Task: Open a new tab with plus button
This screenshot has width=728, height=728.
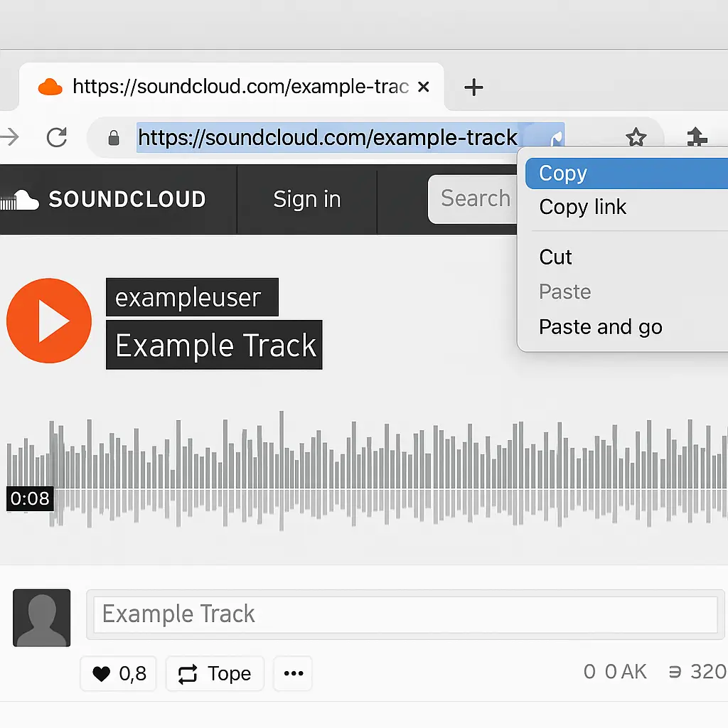Action: 473,87
